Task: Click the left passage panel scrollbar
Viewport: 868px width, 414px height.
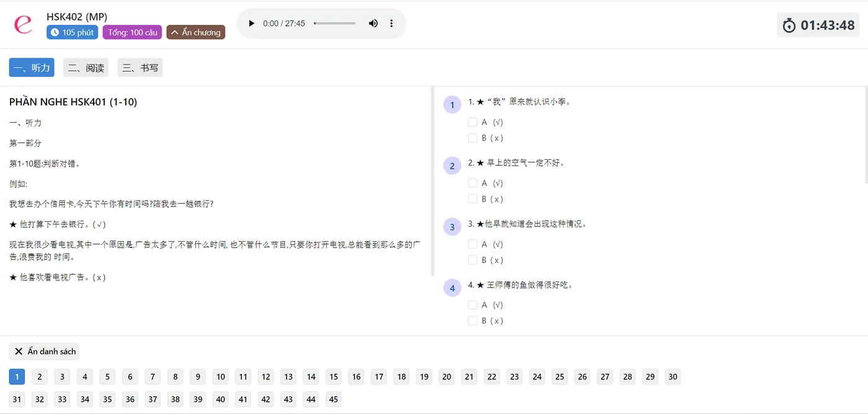Action: pos(432,181)
